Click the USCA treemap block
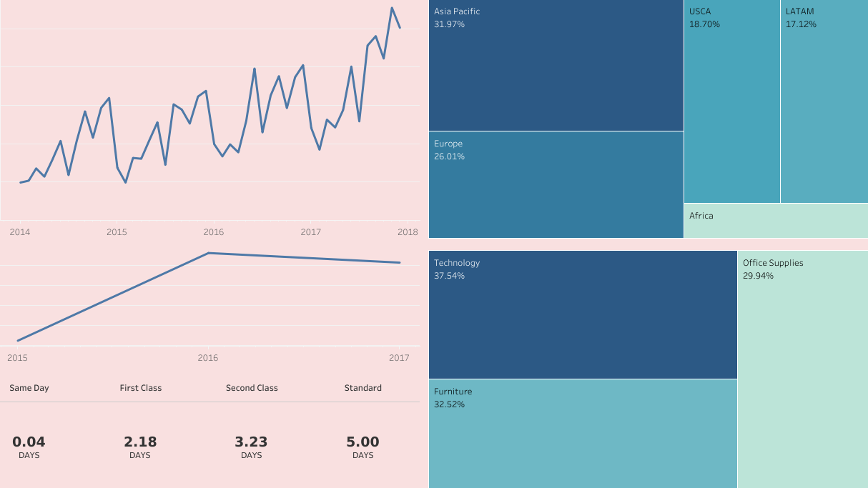This screenshot has height=488, width=868. coord(731,101)
